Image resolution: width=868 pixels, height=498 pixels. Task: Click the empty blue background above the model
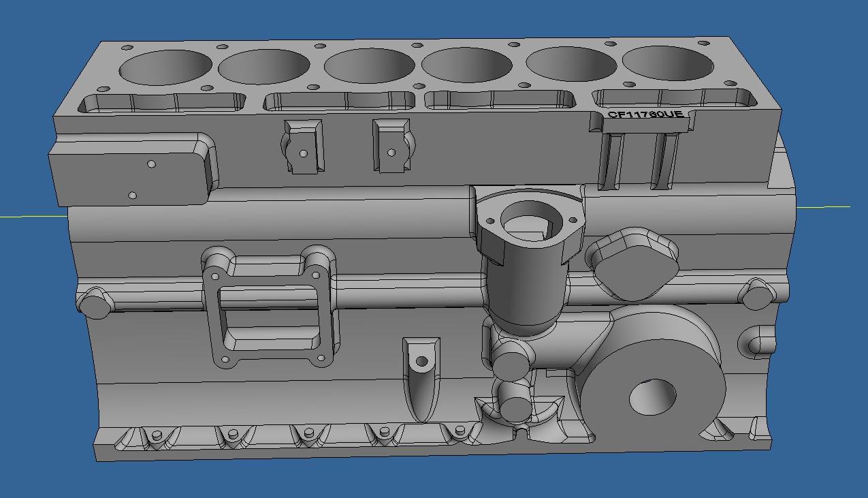coord(436,17)
